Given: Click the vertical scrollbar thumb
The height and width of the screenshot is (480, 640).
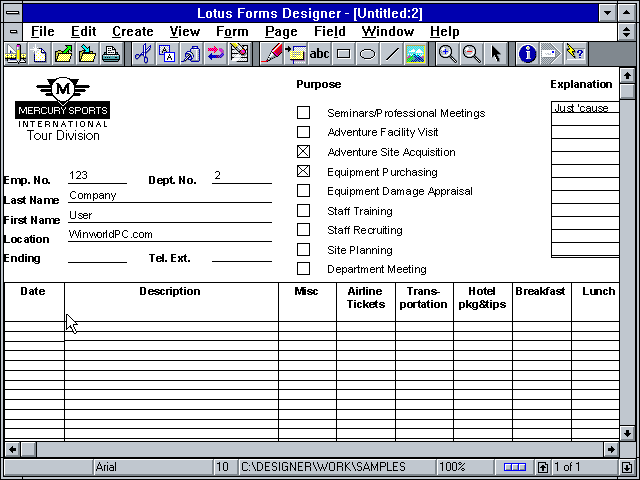Looking at the screenshot, I should (x=627, y=91).
